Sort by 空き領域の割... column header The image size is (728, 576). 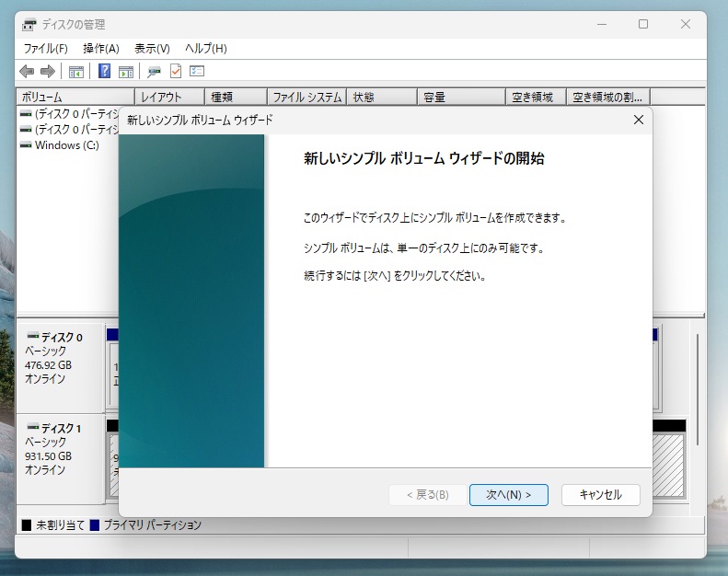(x=608, y=97)
